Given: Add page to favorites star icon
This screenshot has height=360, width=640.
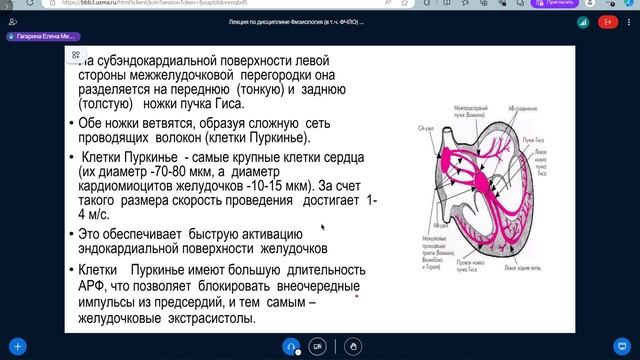Looking at the screenshot, I should [404, 2].
